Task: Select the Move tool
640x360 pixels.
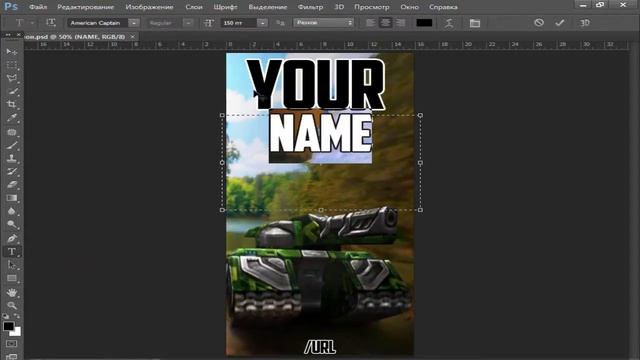Action: pos(12,52)
